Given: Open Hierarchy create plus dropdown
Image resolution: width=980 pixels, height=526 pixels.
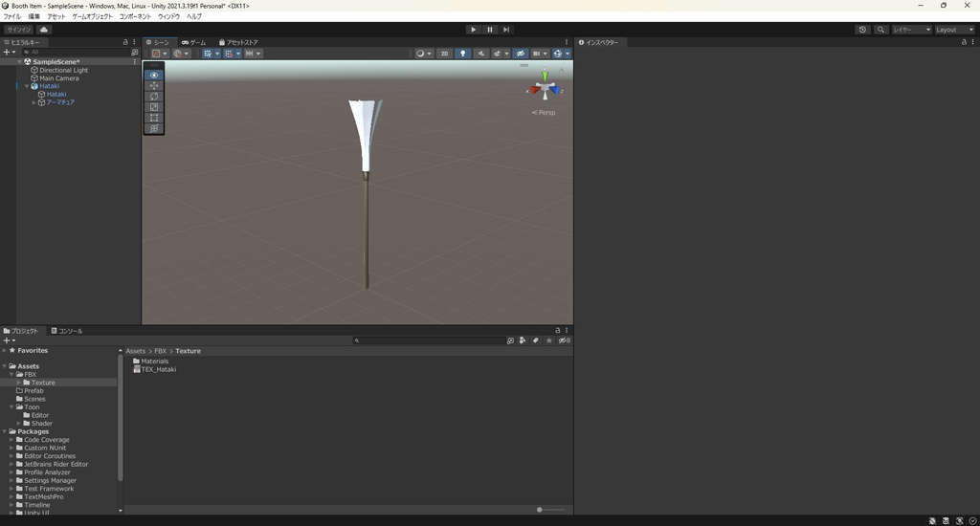Looking at the screenshot, I should click(10, 53).
